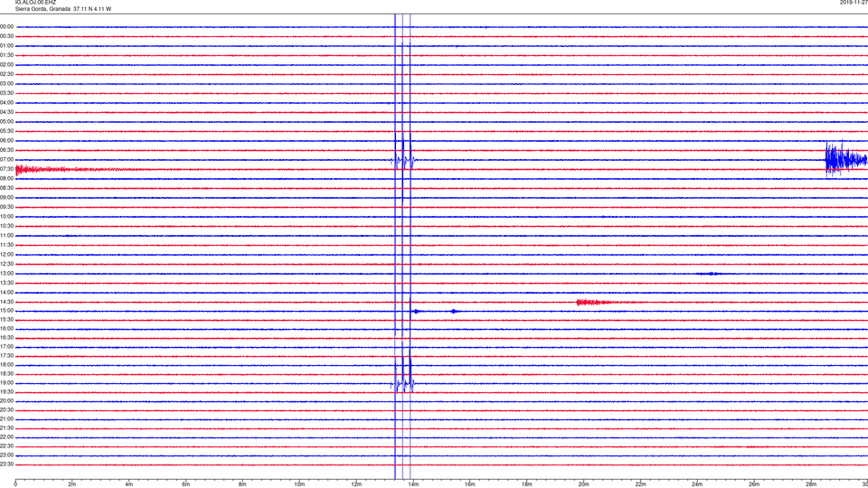Click the 14m tick on the time axis

[x=413, y=484]
